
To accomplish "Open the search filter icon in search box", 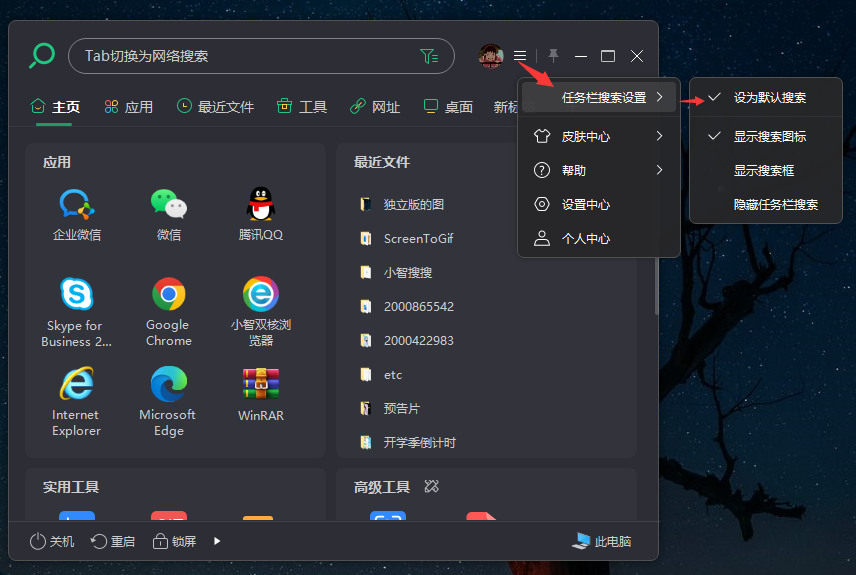I will tap(429, 56).
